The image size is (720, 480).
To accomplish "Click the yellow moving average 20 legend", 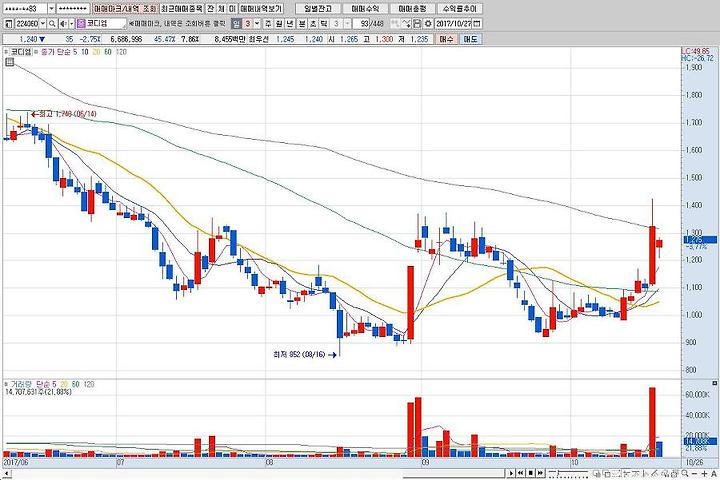I will pyautogui.click(x=96, y=52).
